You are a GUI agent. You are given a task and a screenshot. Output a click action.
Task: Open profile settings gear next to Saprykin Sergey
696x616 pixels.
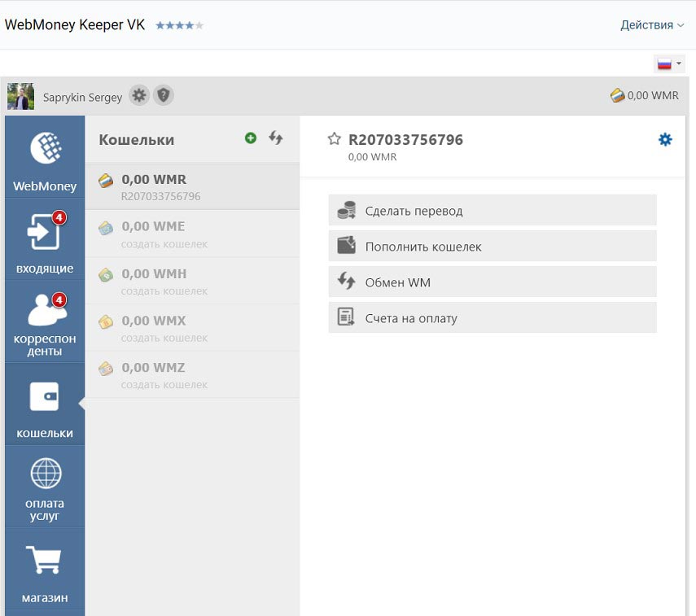coord(139,95)
